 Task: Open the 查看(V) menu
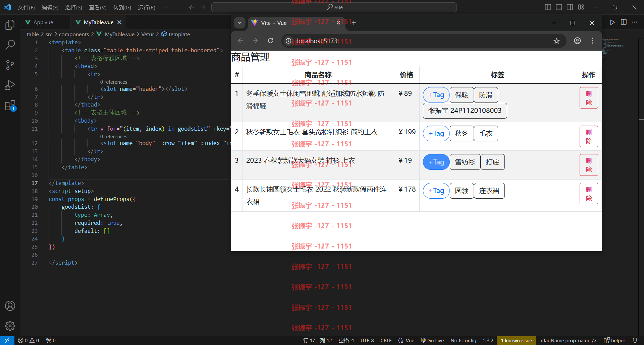[98, 7]
